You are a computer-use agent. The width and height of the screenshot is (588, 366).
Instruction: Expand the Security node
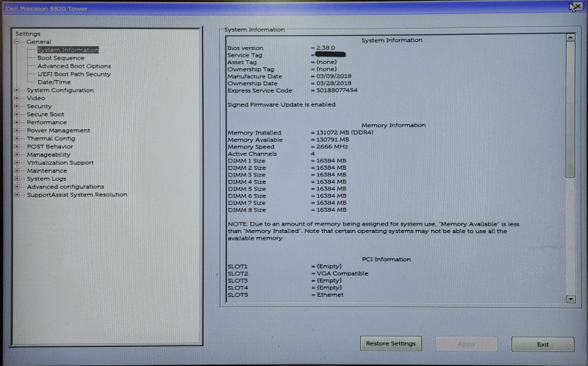click(x=16, y=106)
